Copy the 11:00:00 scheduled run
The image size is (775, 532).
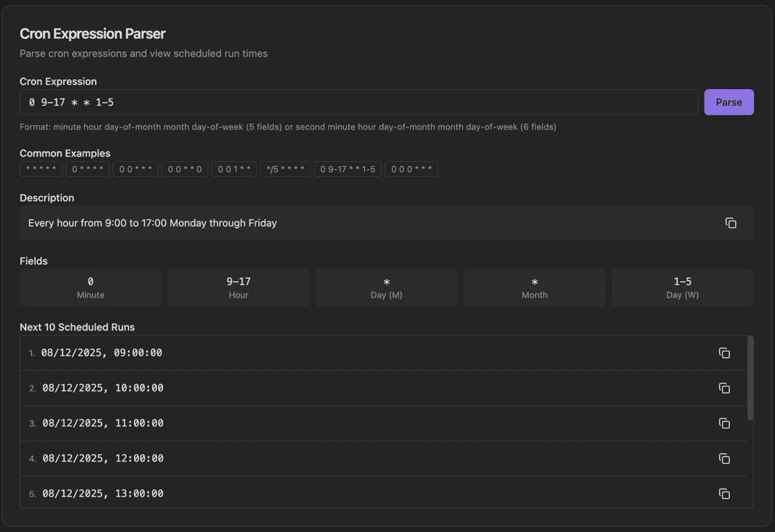tap(724, 423)
